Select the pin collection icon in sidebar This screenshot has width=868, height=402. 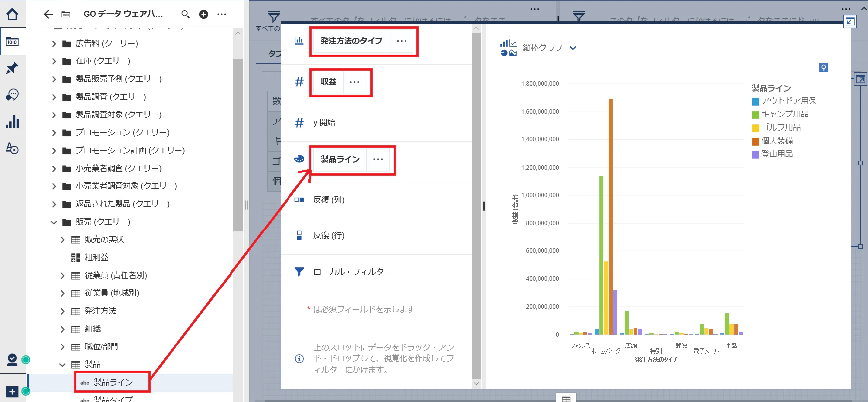(x=12, y=68)
